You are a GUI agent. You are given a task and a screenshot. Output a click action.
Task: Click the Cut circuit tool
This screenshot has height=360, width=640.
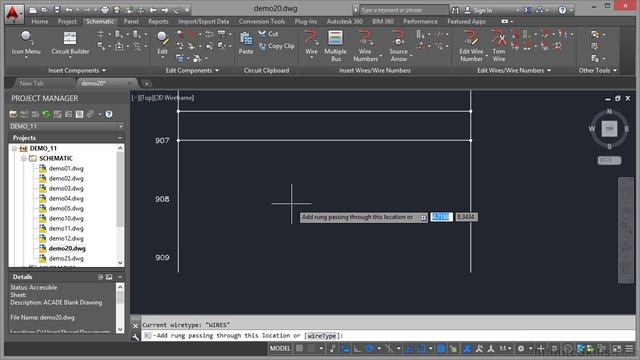[x=269, y=34]
